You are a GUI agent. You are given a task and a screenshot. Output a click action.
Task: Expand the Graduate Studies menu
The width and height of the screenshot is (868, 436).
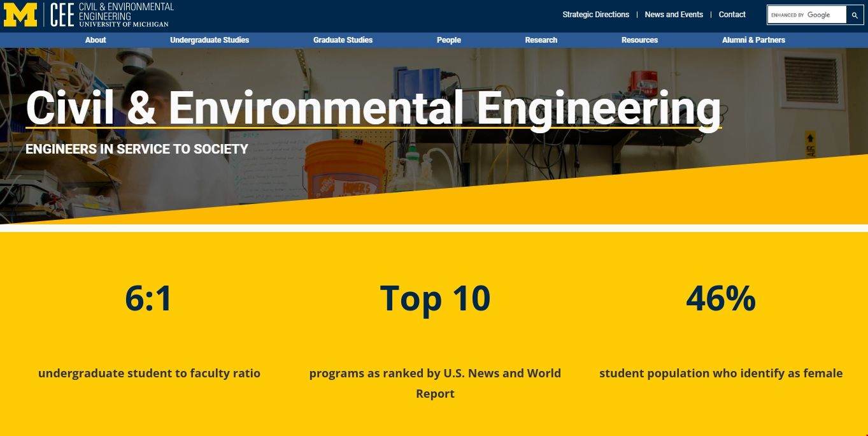click(x=343, y=40)
